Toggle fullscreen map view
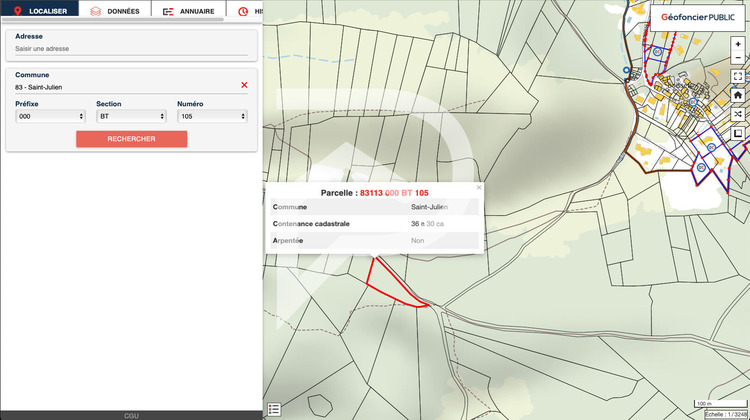The width and height of the screenshot is (750, 420). (738, 76)
